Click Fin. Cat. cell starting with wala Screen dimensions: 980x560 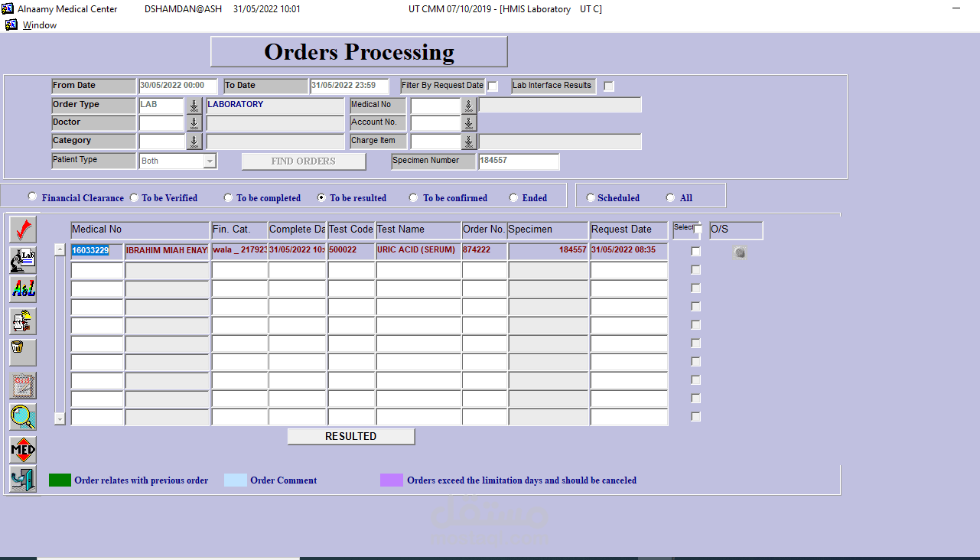pos(239,251)
